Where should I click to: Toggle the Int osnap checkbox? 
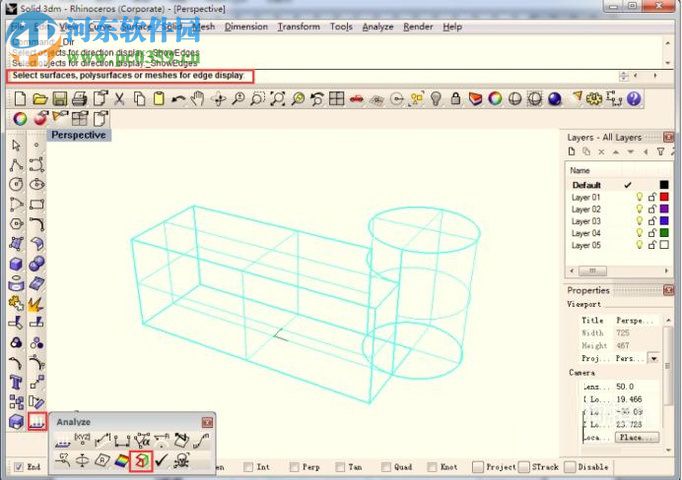click(x=248, y=467)
